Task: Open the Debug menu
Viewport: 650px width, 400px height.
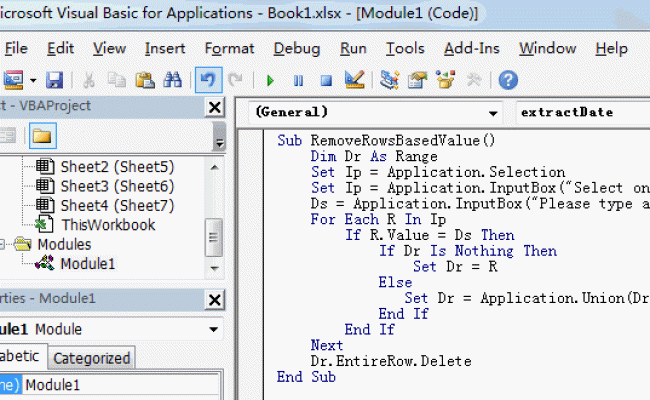Action: click(x=297, y=48)
